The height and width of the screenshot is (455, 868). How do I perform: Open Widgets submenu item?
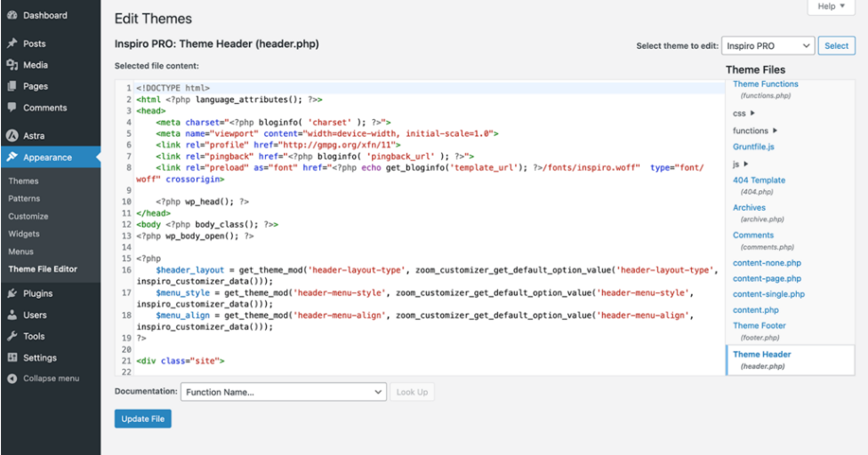click(x=24, y=234)
